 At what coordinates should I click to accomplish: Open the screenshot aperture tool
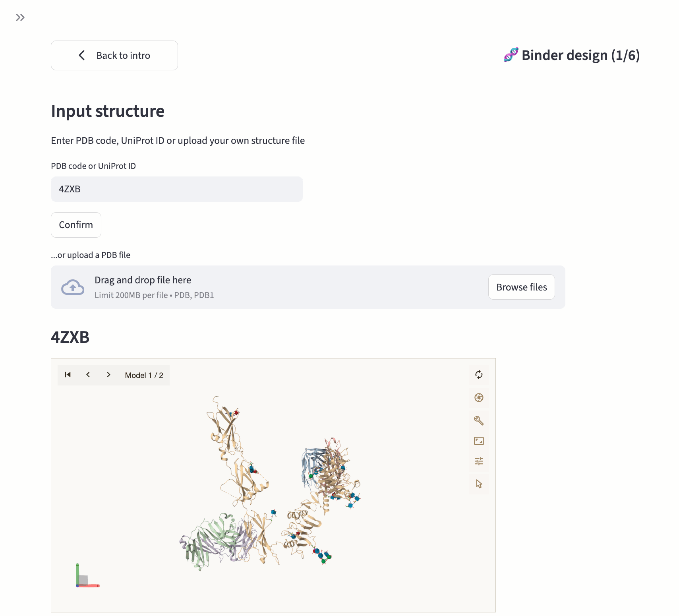coord(479,397)
